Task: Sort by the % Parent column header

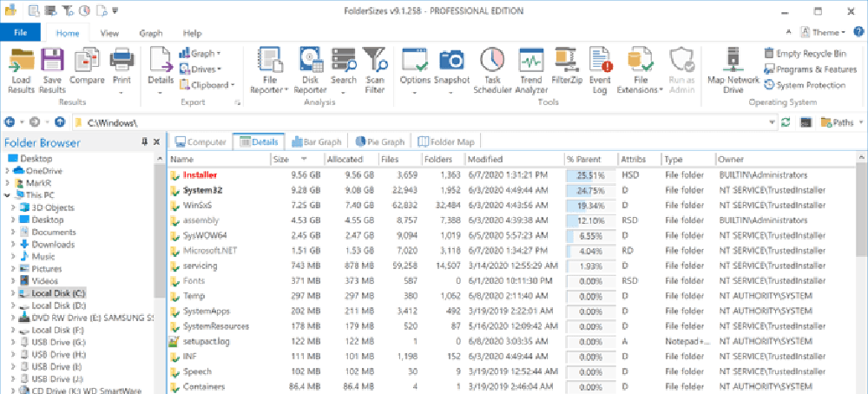Action: [590, 160]
